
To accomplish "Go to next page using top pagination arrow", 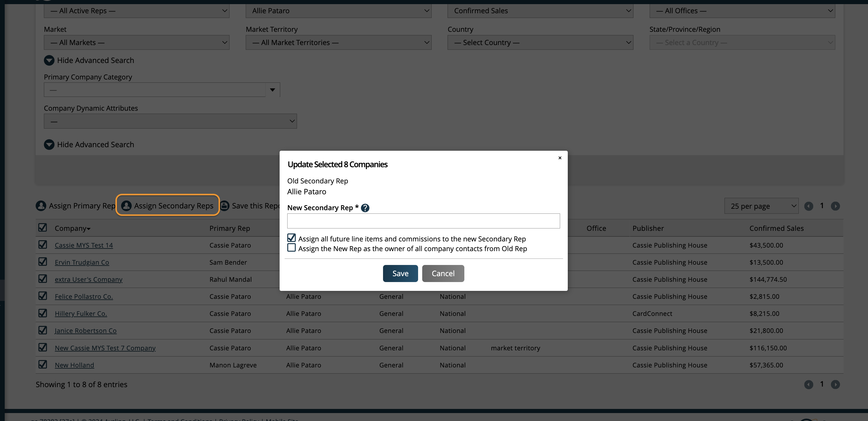I will 835,206.
